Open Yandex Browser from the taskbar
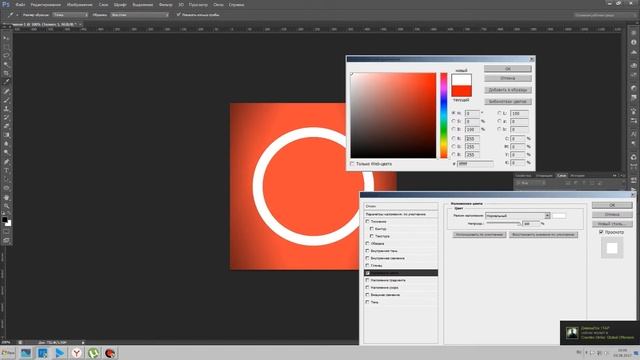The height and width of the screenshot is (360, 640). tap(76, 353)
